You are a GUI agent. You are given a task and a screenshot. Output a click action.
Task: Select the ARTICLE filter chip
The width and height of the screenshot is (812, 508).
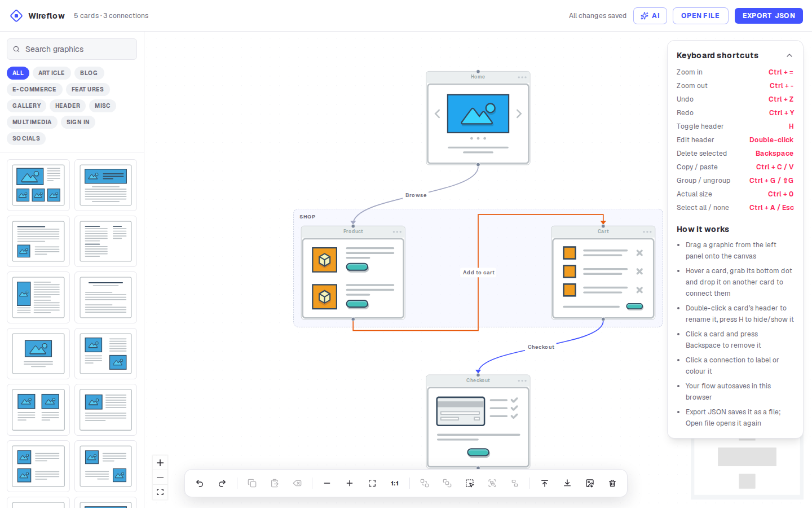[x=51, y=73]
